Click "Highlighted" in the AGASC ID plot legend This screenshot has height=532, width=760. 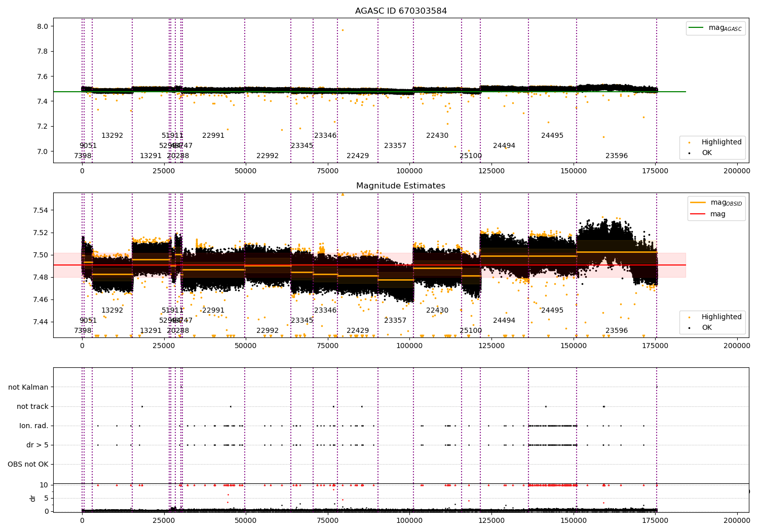pos(721,142)
